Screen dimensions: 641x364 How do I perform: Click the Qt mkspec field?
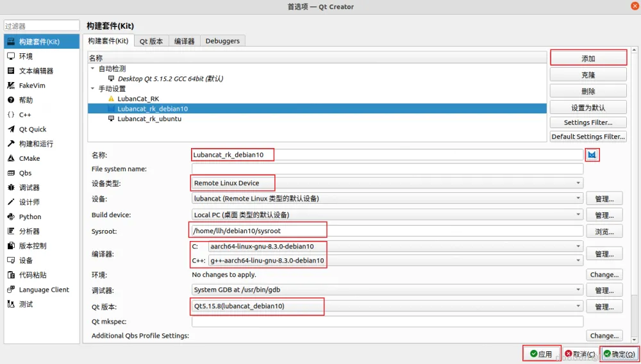[x=388, y=322]
